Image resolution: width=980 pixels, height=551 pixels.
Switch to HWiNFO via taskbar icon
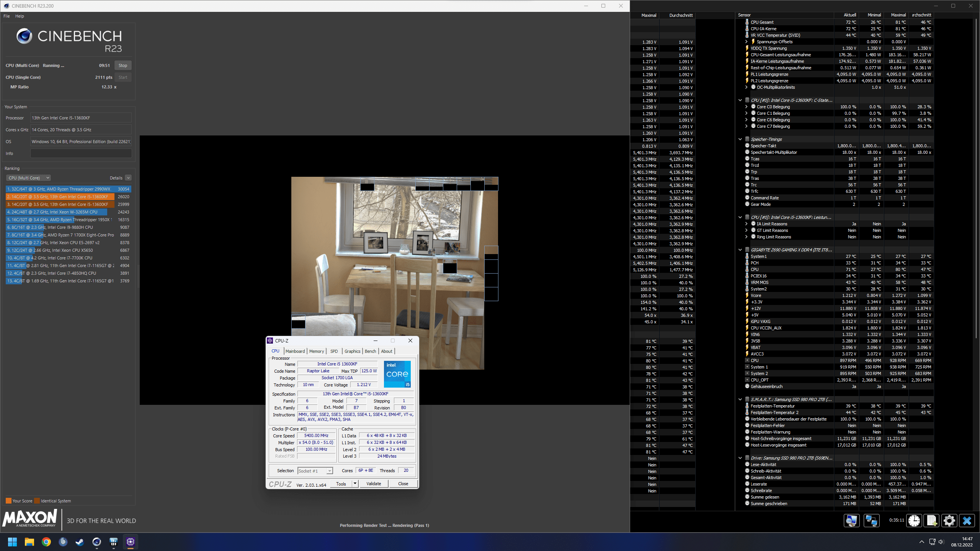tap(113, 542)
